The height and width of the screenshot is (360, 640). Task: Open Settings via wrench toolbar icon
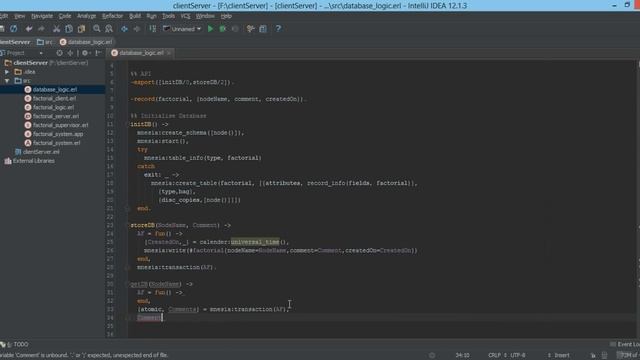pos(251,29)
